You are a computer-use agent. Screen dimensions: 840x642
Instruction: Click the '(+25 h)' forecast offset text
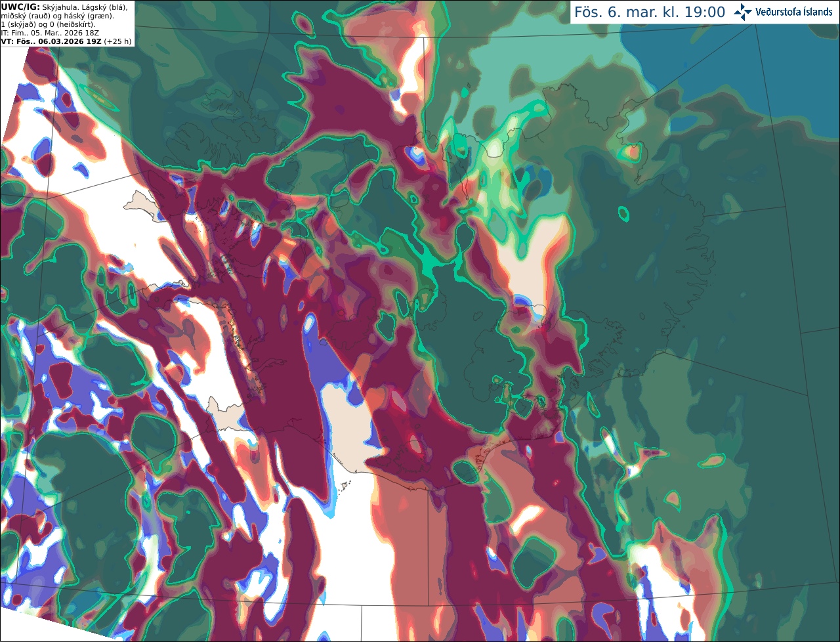pos(117,41)
